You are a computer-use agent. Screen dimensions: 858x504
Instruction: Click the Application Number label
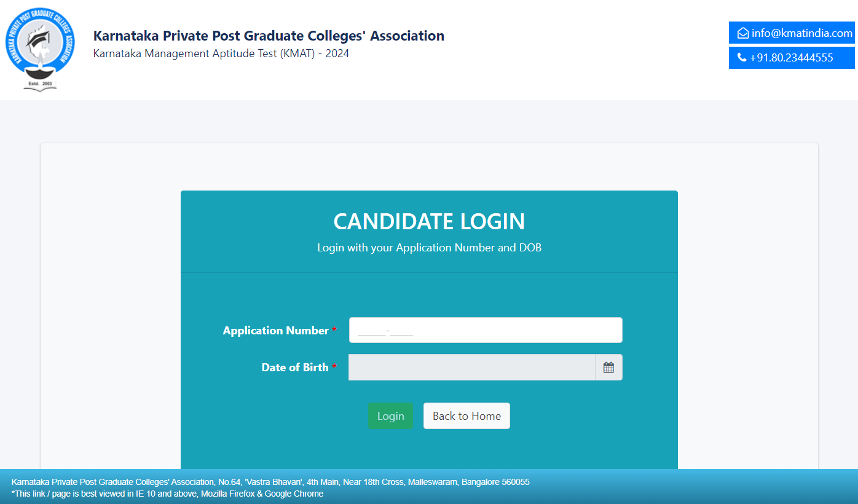coord(275,331)
